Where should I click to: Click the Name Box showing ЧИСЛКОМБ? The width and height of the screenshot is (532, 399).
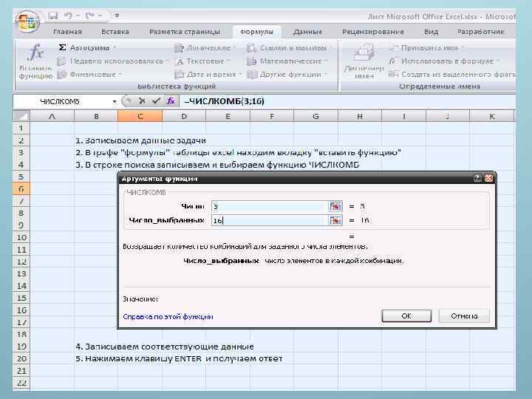62,101
